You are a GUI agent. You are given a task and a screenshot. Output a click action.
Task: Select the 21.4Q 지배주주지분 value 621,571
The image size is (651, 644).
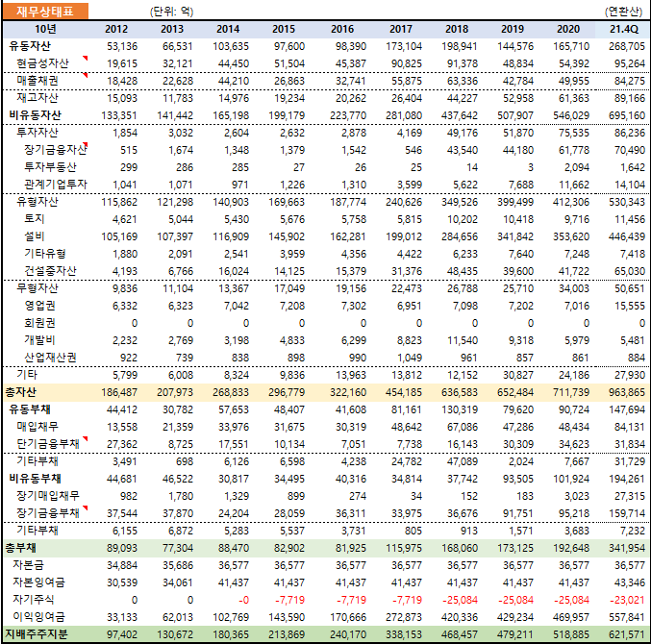(x=627, y=634)
